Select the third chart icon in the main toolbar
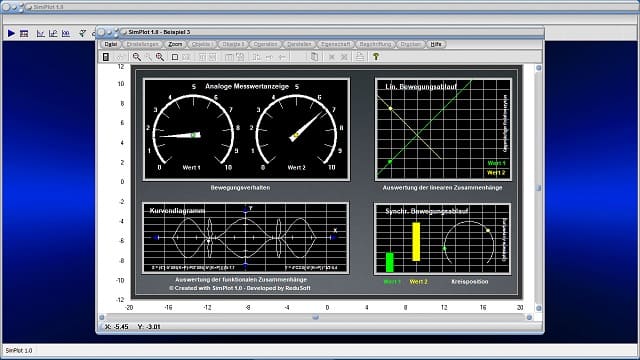The width and height of the screenshot is (640, 360). pos(66,33)
